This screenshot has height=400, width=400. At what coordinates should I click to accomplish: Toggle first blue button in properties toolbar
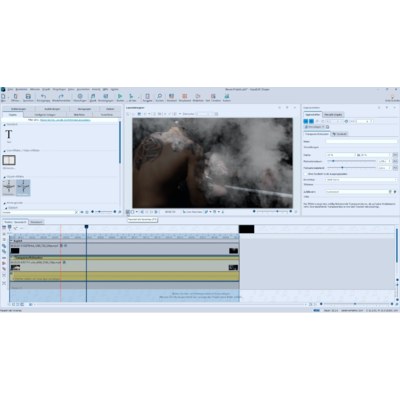[306, 121]
